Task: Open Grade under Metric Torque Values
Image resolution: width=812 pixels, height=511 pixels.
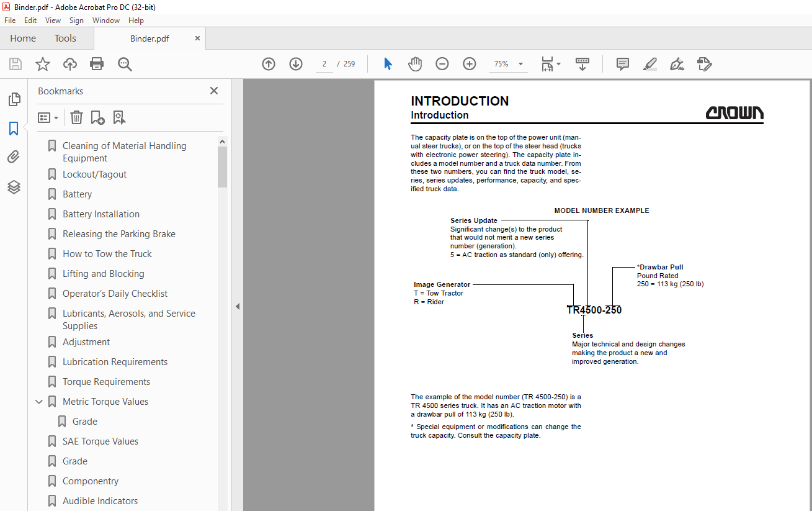Action: point(84,422)
